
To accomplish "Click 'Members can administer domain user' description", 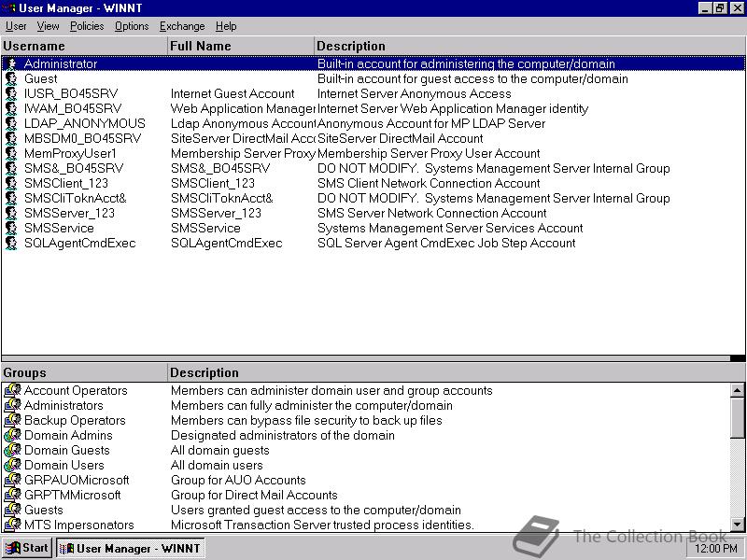I will pyautogui.click(x=331, y=390).
